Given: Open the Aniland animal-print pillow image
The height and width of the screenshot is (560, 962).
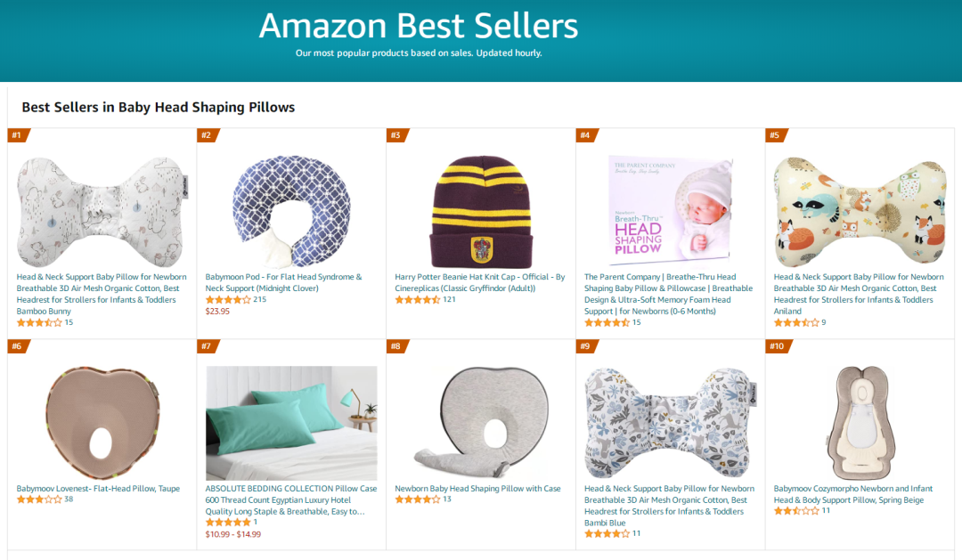Looking at the screenshot, I should pyautogui.click(x=860, y=207).
